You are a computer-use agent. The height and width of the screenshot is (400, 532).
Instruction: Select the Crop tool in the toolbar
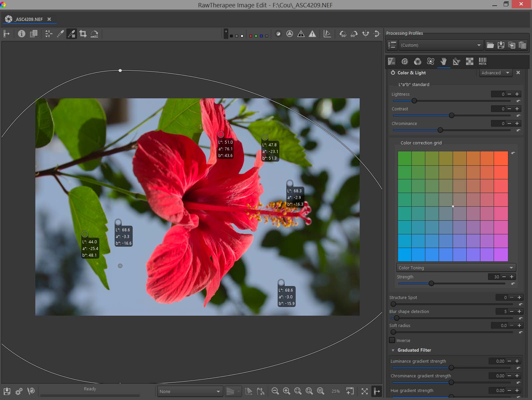(83, 34)
